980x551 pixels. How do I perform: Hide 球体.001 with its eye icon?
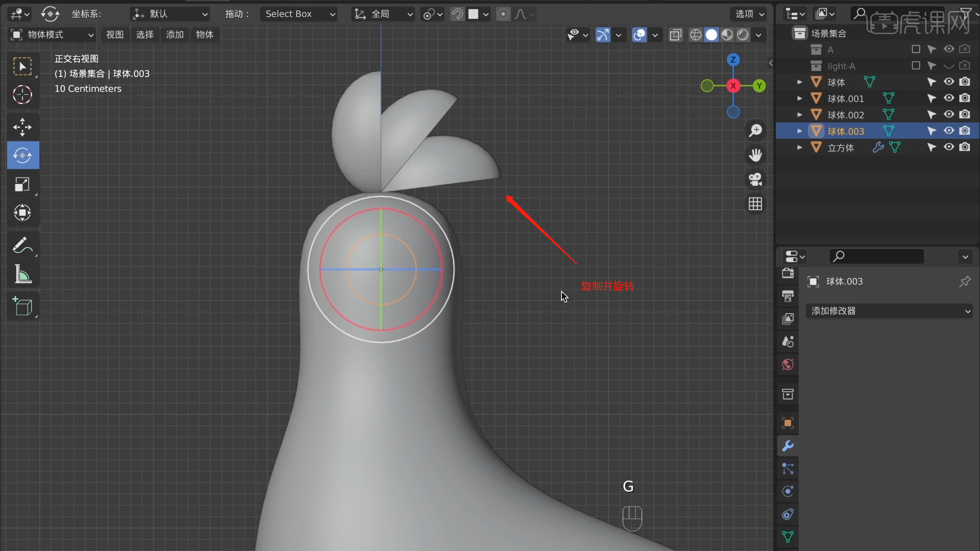949,98
